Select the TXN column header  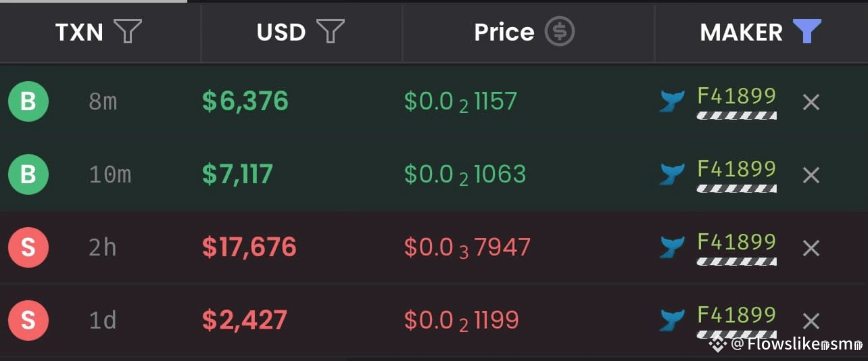pos(79,32)
